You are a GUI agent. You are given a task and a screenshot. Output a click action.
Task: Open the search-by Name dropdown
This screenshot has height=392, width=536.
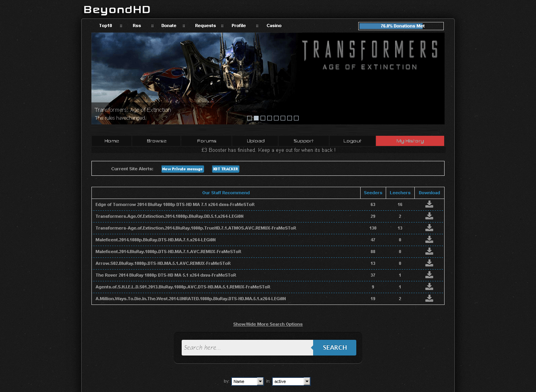[x=248, y=381]
